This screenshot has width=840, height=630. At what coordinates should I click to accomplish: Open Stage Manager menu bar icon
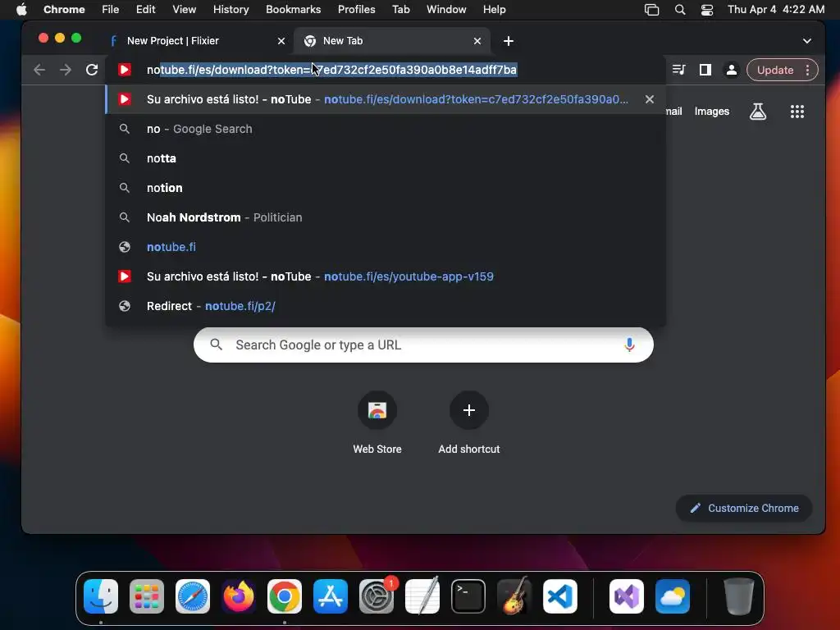[651, 9]
